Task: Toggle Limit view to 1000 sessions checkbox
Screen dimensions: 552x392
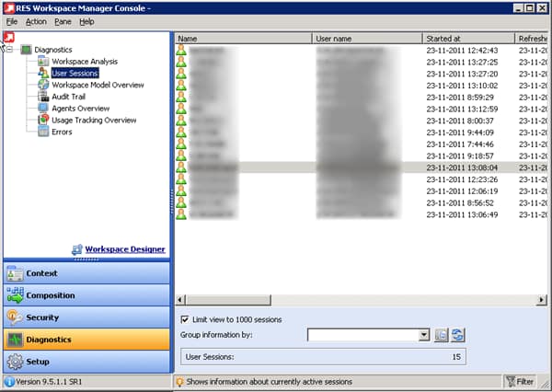Action: [x=185, y=319]
